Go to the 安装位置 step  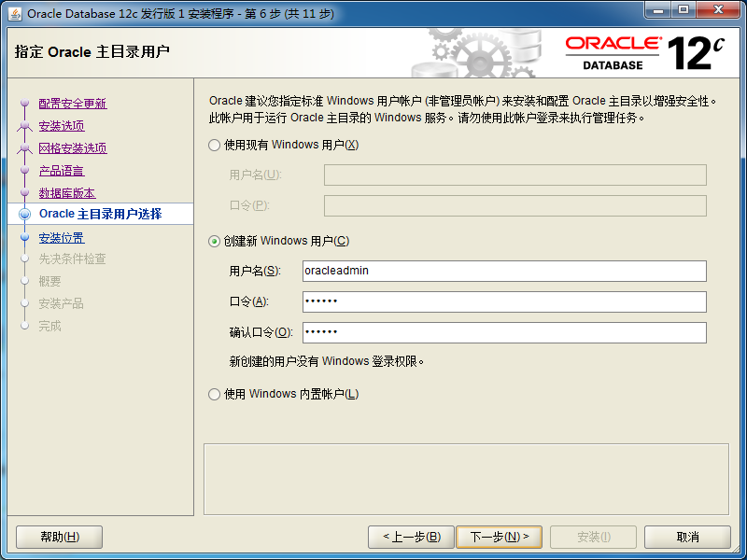pos(62,238)
